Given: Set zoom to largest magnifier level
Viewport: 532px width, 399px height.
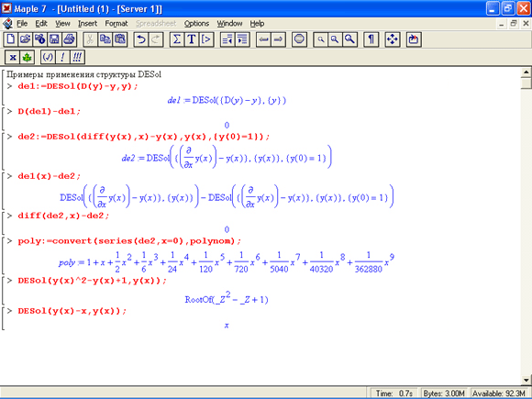Looking at the screenshot, I should [x=349, y=39].
